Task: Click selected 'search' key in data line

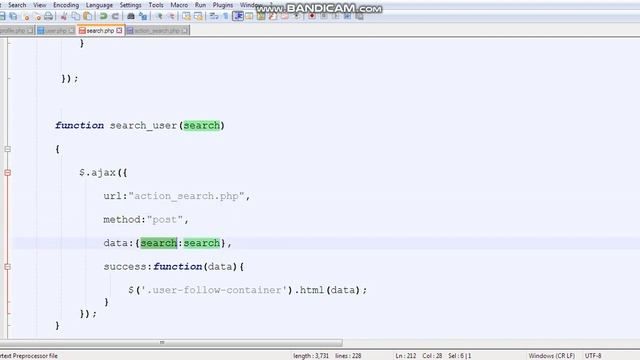Action: click(159, 243)
